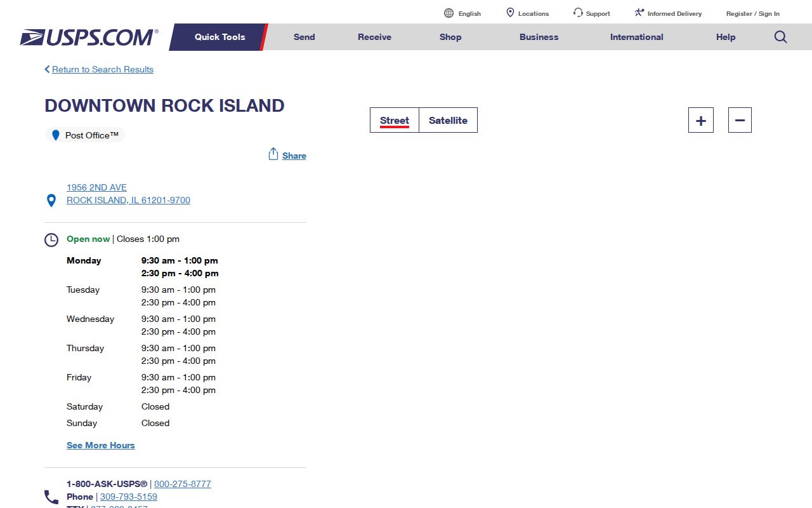Click the Open now status text
This screenshot has height=508, width=812.
[x=88, y=239]
